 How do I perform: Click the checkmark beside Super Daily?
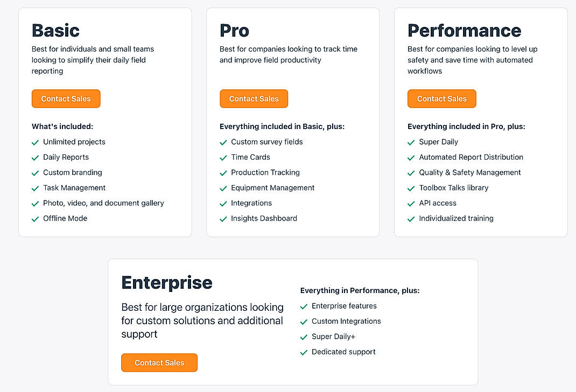click(411, 142)
